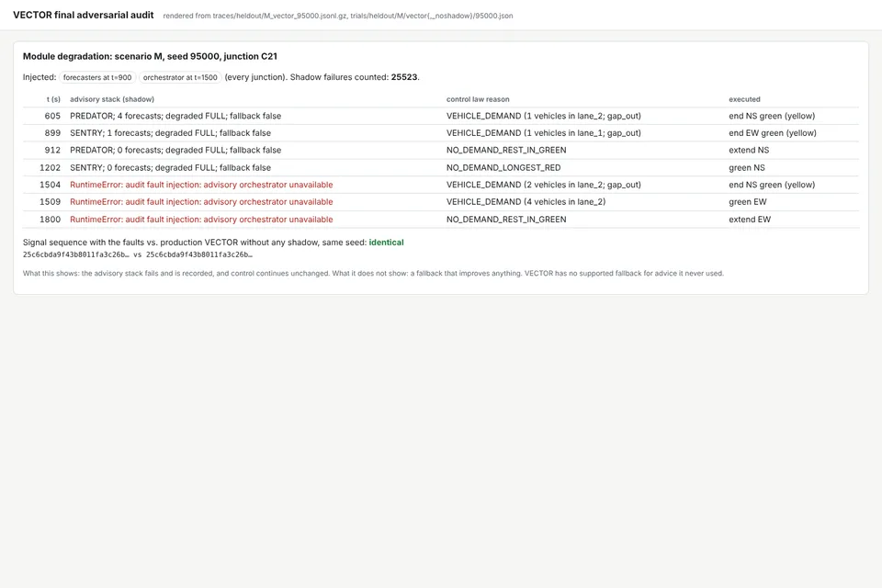Click "VEHICLE_DEMAND (1 vehicles in lane_1; gap_out)"
Screen dimensions: 882x588
(544, 133)
